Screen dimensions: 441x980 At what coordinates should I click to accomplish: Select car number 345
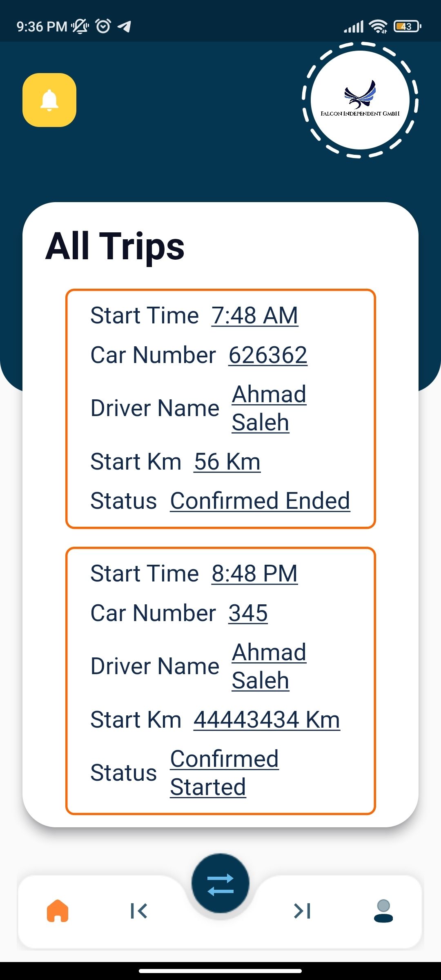[x=248, y=613]
